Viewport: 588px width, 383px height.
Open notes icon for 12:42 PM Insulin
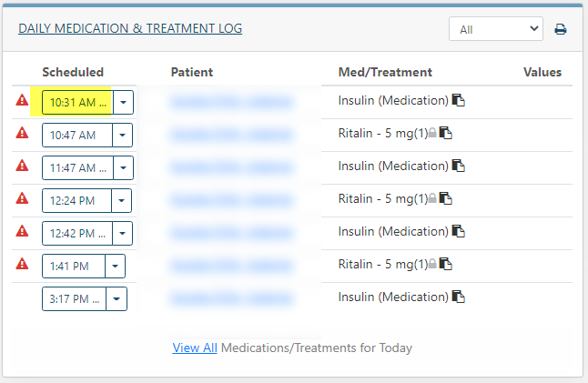click(x=458, y=231)
